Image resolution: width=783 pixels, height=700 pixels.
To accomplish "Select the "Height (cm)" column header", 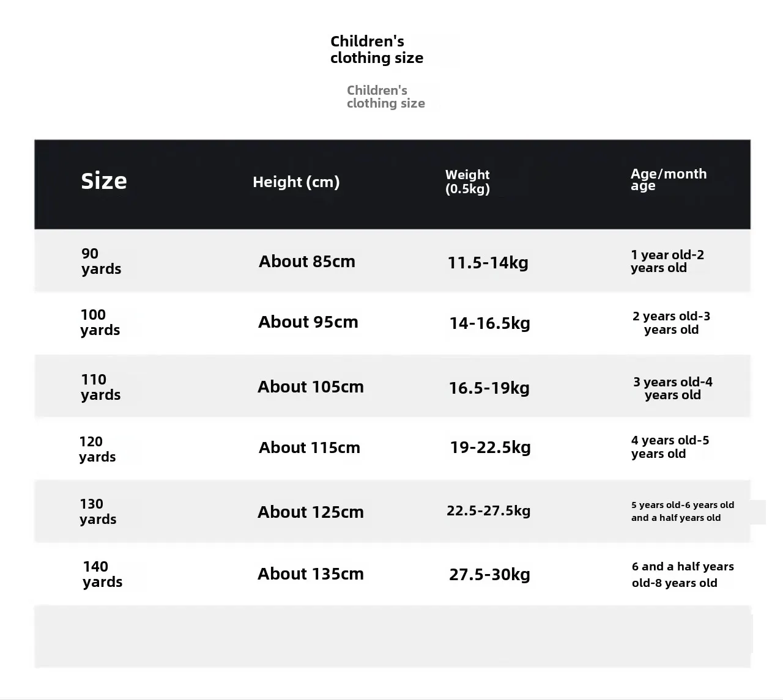I will click(x=296, y=182).
